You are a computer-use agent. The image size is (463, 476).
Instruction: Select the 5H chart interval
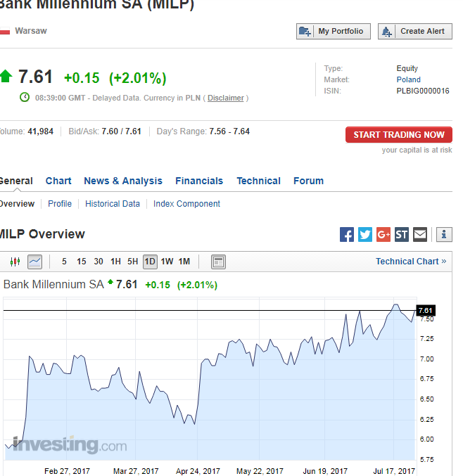(132, 262)
